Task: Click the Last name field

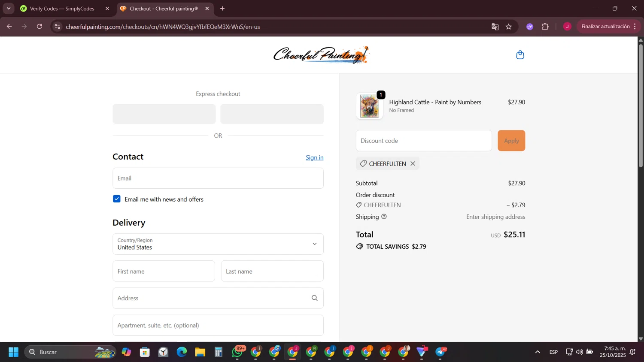Action: (x=272, y=271)
